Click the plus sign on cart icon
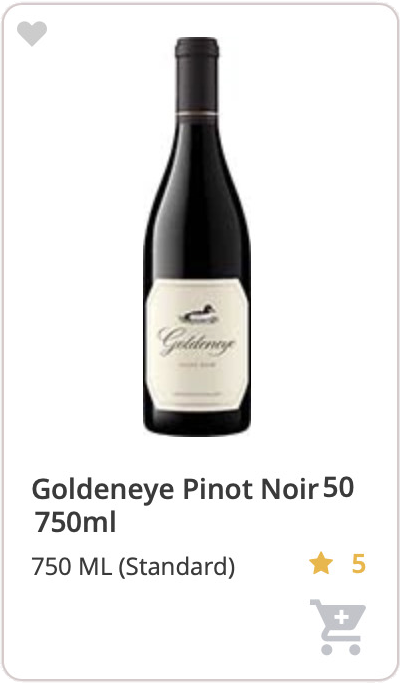The width and height of the screenshot is (400, 683). pyautogui.click(x=342, y=617)
